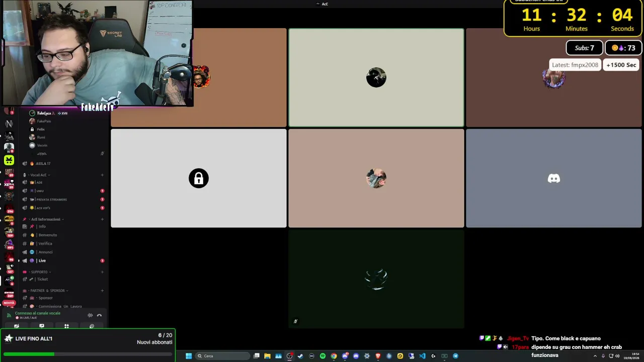Open the Sponsor channel

tap(63, 298)
